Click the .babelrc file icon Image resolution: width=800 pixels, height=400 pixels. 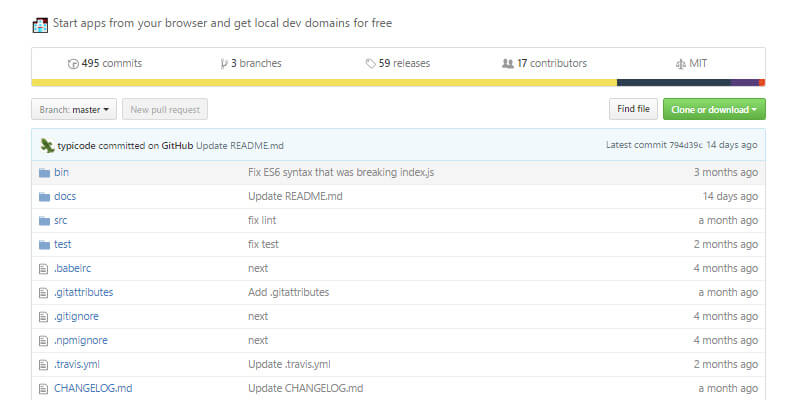click(43, 268)
